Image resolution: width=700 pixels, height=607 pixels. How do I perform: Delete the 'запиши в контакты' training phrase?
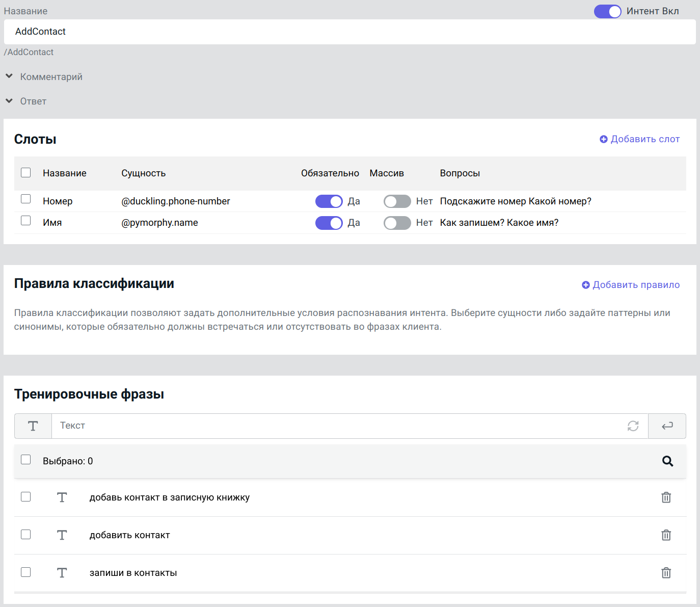[666, 573]
